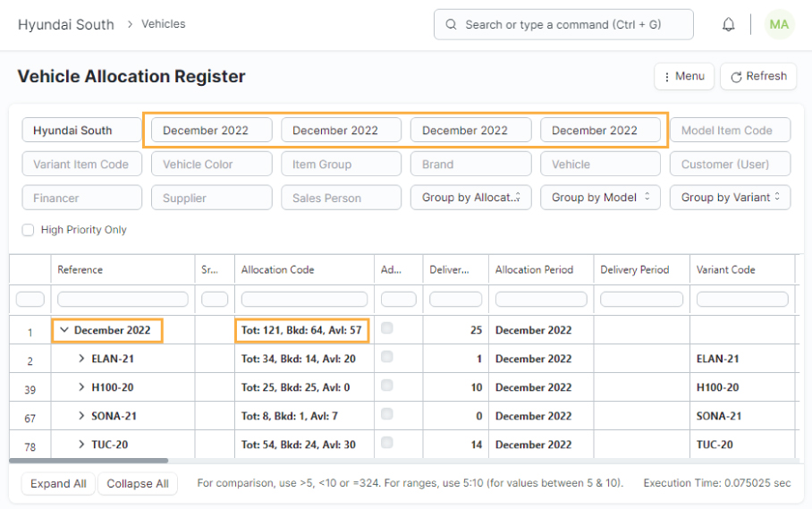The height and width of the screenshot is (509, 812).
Task: Click the horizontal scrollbar under the table
Action: (89, 461)
